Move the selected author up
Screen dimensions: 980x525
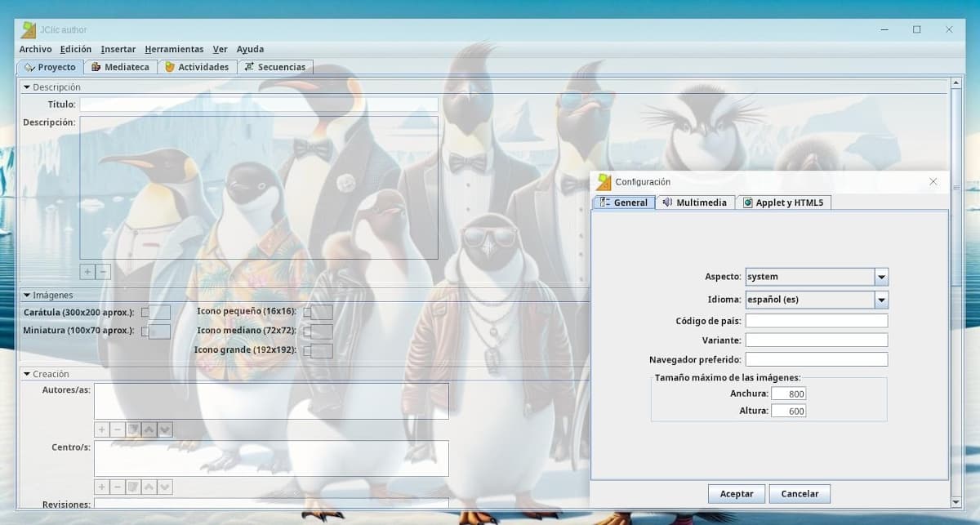click(x=149, y=429)
